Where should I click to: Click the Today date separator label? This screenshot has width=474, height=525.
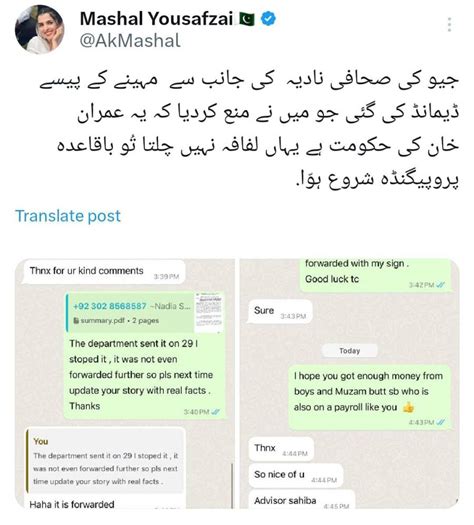349,351
